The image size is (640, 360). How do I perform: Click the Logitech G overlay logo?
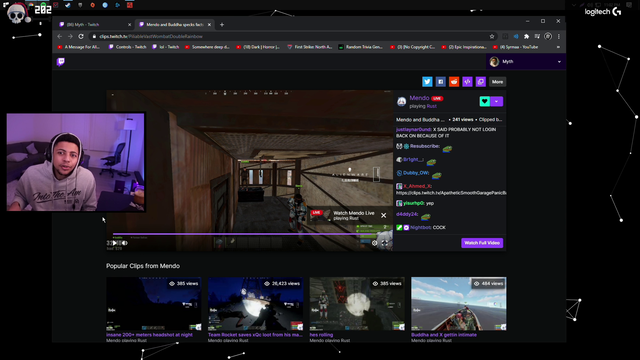coord(602,12)
